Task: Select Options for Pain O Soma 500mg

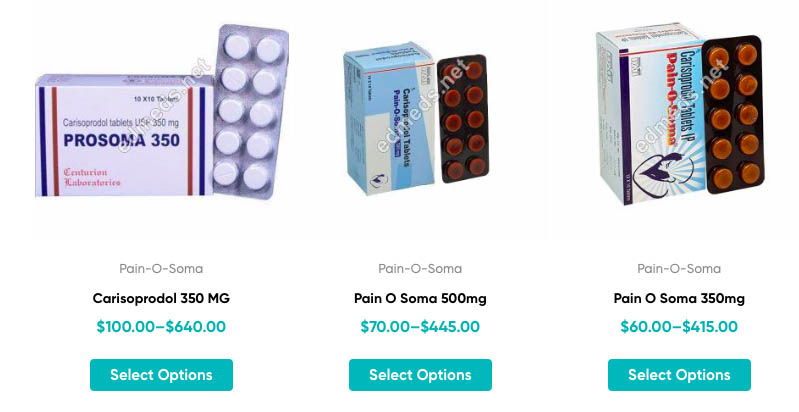Action: tap(420, 375)
